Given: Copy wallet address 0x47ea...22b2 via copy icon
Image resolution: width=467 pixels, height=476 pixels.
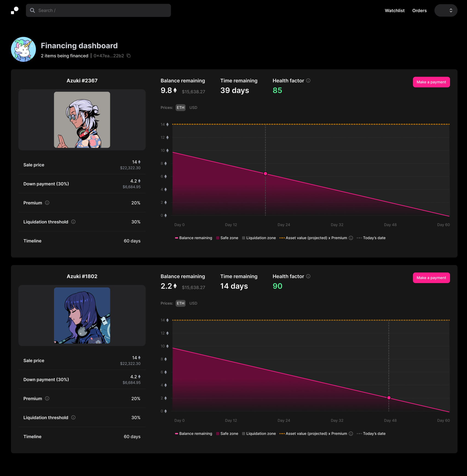Looking at the screenshot, I should [x=128, y=56].
